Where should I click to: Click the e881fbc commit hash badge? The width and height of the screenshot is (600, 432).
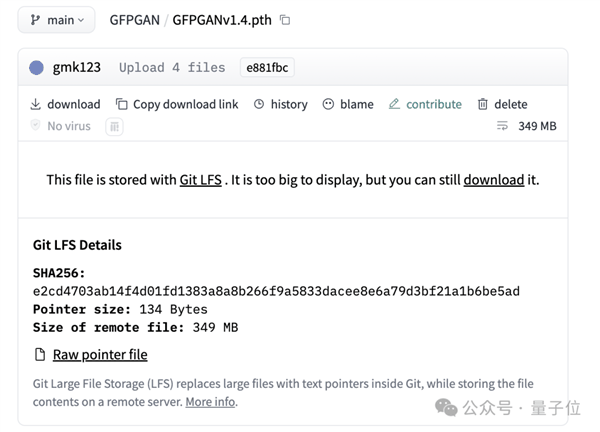[267, 68]
